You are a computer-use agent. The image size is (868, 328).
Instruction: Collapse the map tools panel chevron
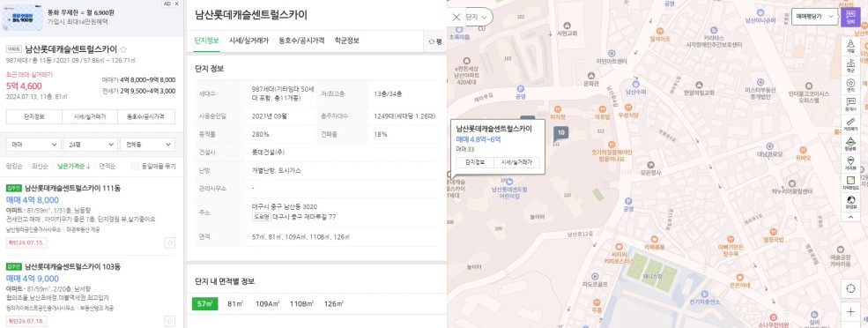(x=850, y=217)
